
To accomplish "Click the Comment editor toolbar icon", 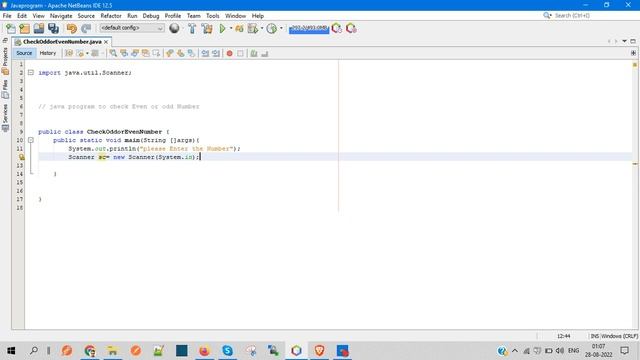I will click(x=254, y=53).
